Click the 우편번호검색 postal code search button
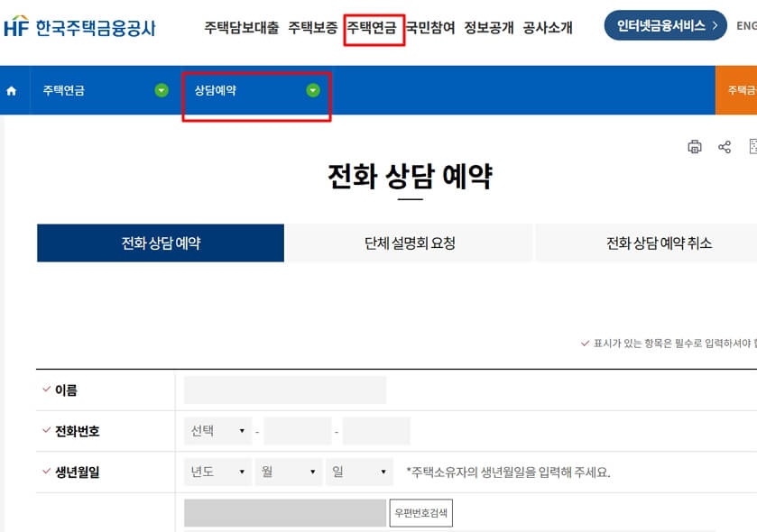 [x=420, y=512]
